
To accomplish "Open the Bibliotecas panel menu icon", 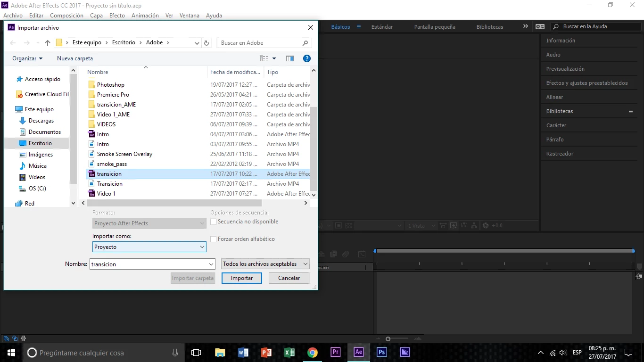I will (631, 111).
